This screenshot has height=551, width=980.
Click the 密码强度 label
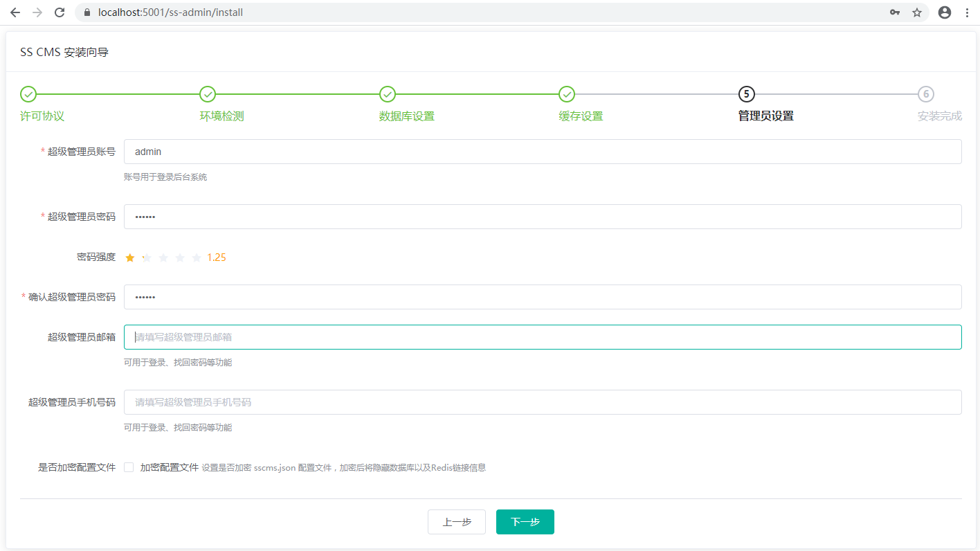pyautogui.click(x=96, y=258)
